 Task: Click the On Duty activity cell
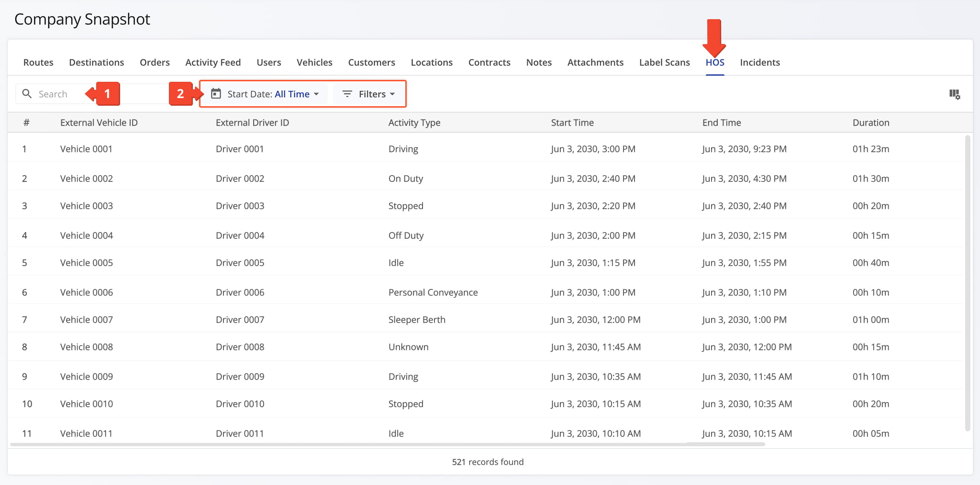pyautogui.click(x=406, y=178)
